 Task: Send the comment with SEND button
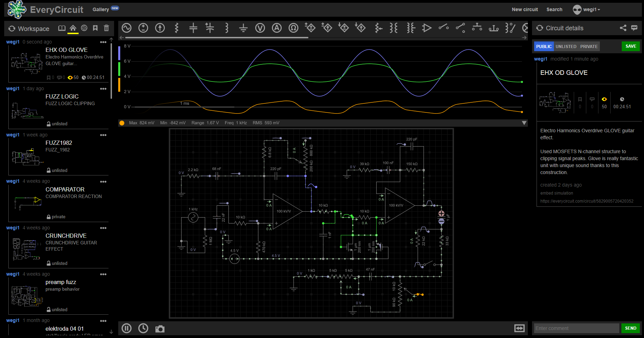630,328
